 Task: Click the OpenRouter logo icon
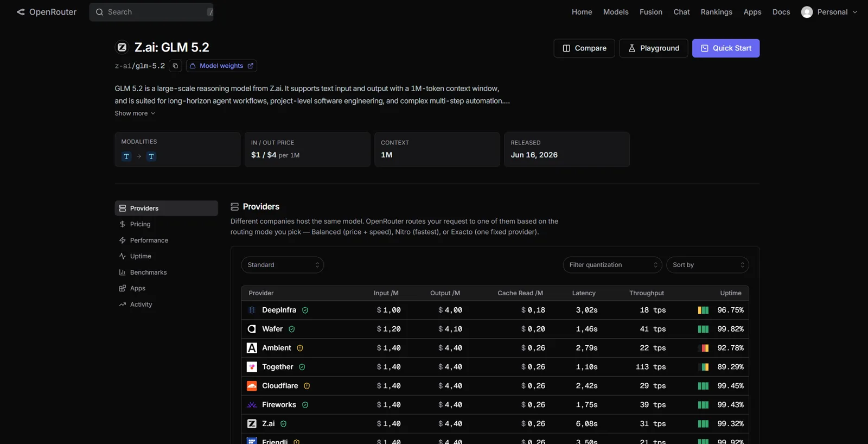tap(21, 12)
